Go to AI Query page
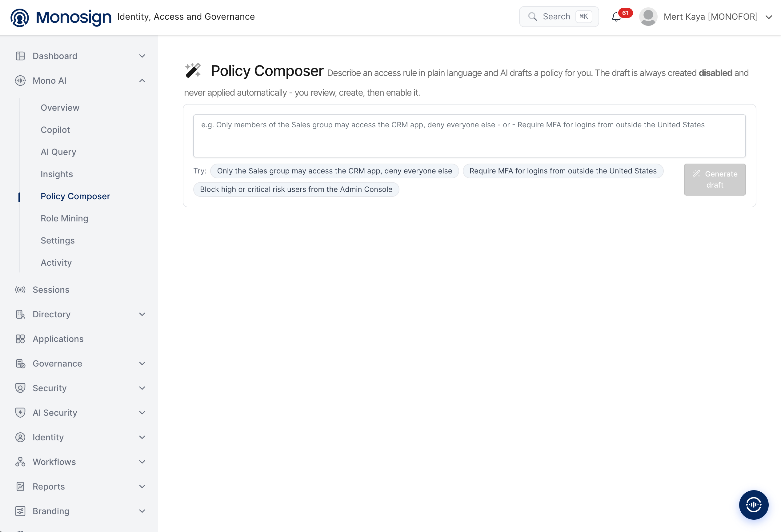Viewport: 781px width, 532px height. point(58,152)
